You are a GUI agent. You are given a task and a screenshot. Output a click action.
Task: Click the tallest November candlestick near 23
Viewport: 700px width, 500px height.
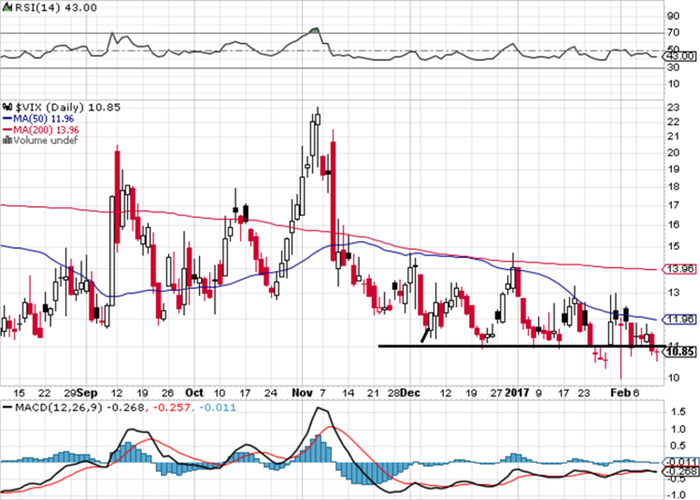point(318,120)
